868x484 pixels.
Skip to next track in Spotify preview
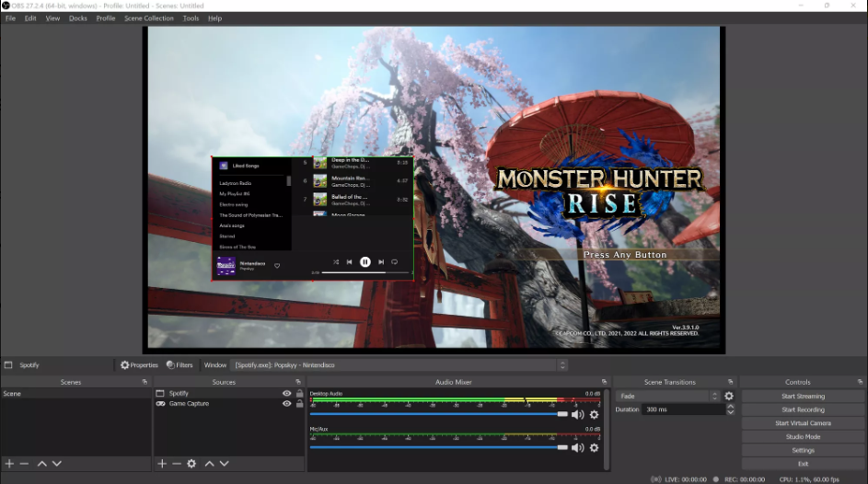[x=381, y=261]
